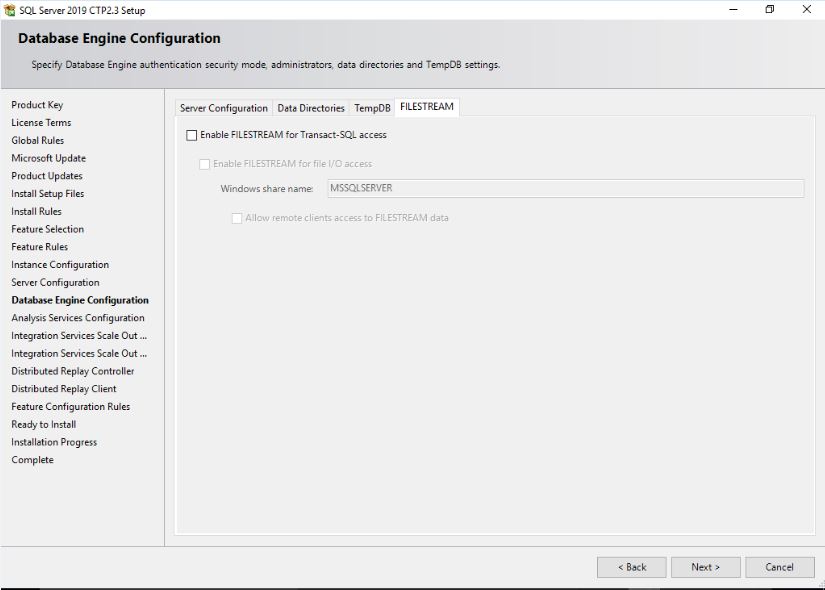825x590 pixels.
Task: Close the SQL Server setup window
Action: pyautogui.click(x=807, y=9)
